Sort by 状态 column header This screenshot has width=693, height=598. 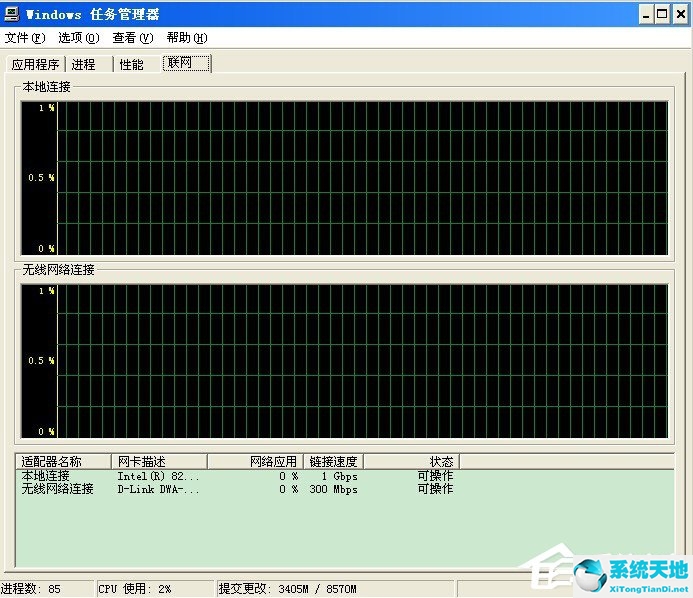[411, 461]
